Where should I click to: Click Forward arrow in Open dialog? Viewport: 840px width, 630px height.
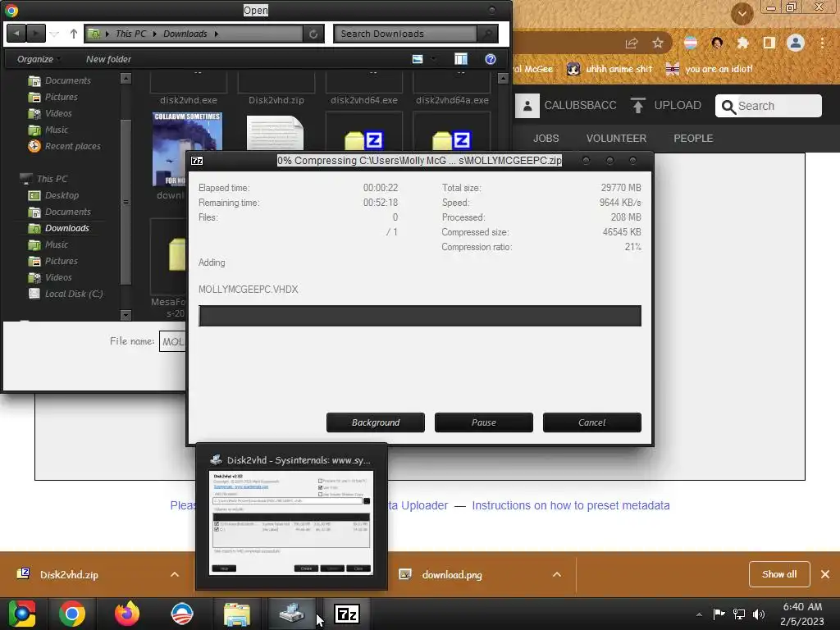click(x=35, y=34)
